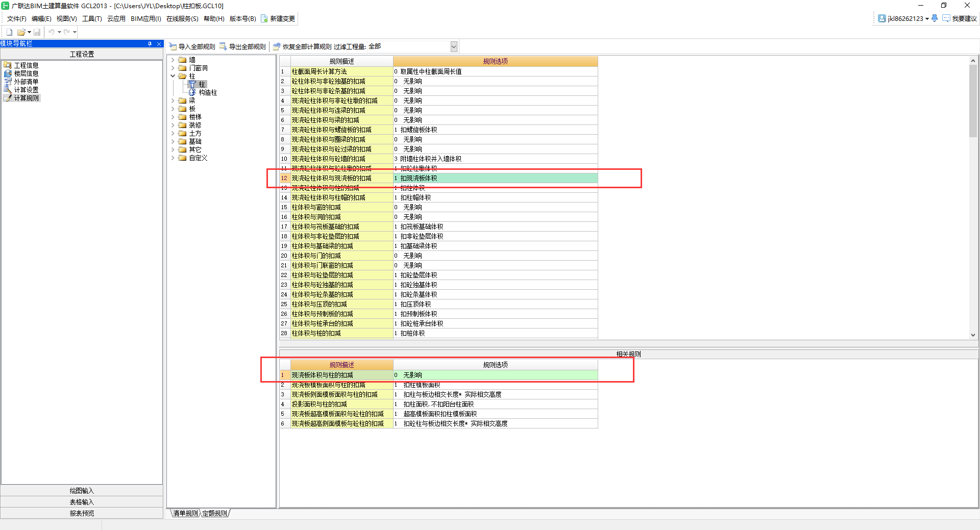Click the 梁 folder icon
The height and width of the screenshot is (530, 980).
(x=182, y=100)
